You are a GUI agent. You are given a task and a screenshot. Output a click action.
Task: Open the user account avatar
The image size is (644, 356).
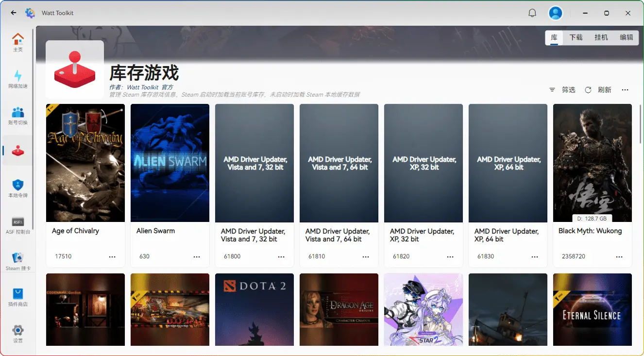(555, 13)
